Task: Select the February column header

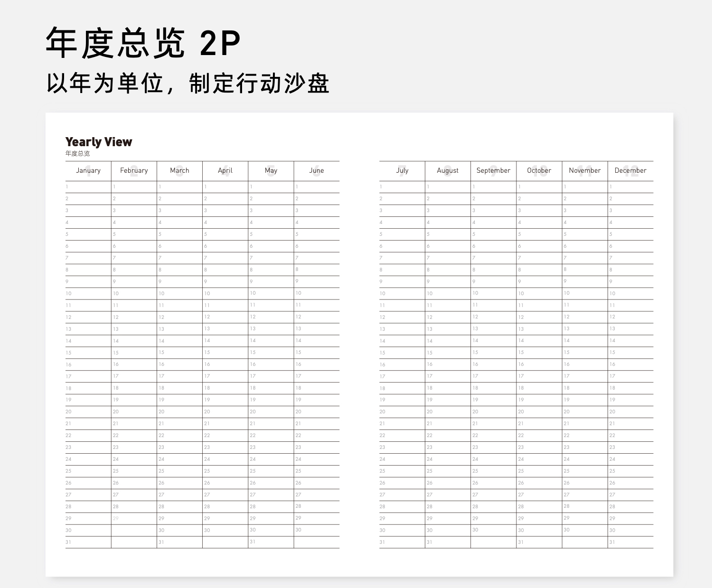Action: click(x=134, y=170)
